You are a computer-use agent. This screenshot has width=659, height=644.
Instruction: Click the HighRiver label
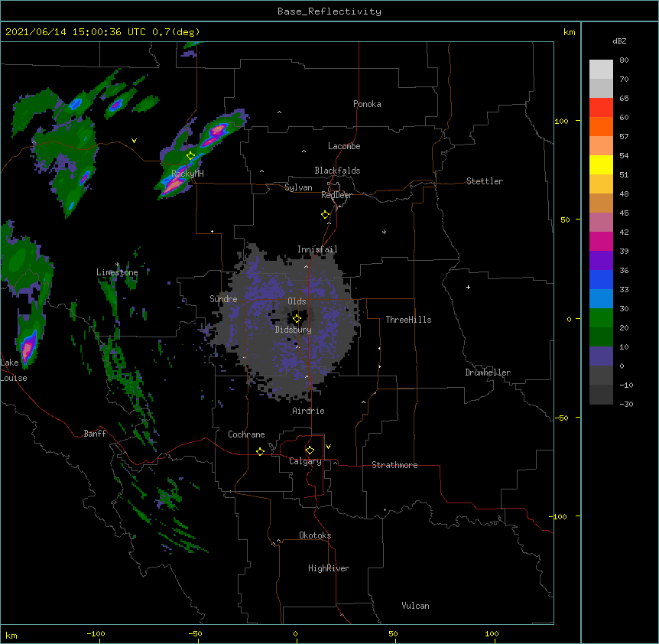(x=329, y=568)
